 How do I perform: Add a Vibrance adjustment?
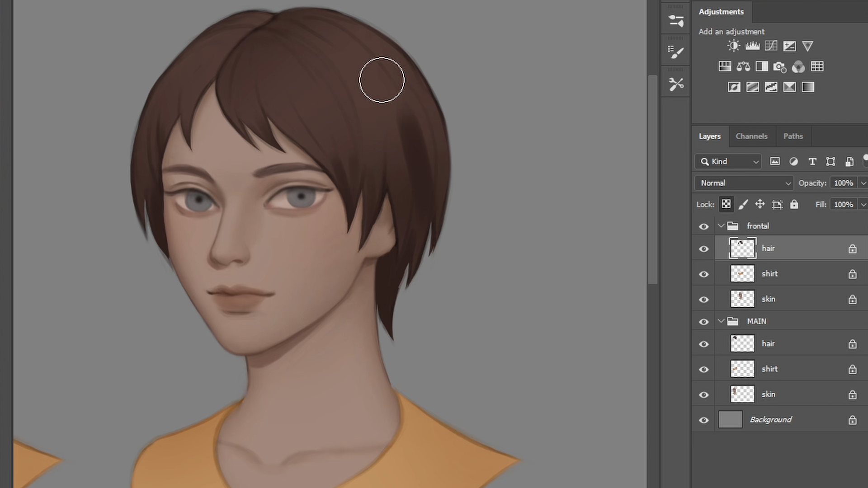tap(807, 46)
